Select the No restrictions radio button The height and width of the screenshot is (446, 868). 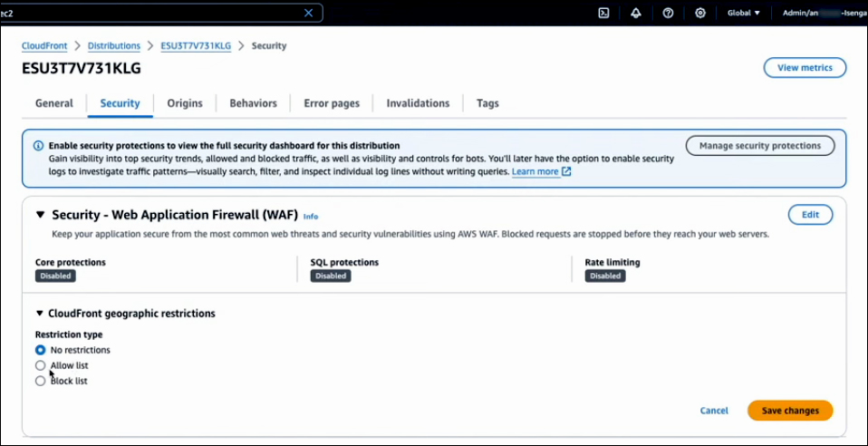point(40,350)
